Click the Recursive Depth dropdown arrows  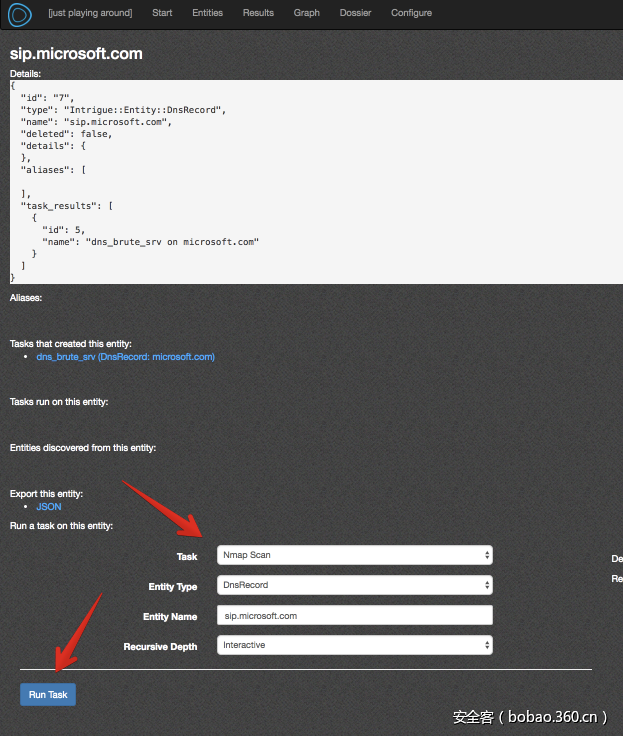(486, 645)
